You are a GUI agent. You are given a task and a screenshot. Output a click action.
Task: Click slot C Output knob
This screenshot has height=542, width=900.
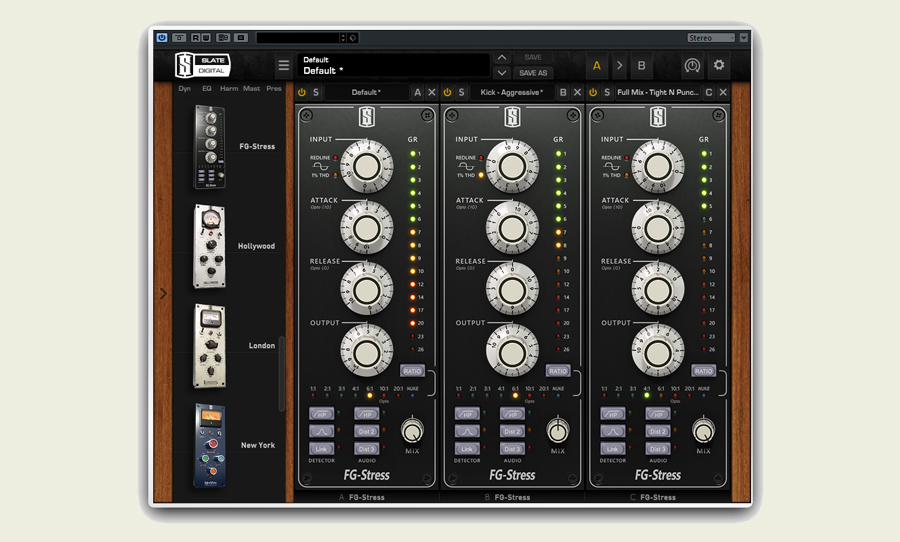point(658,351)
